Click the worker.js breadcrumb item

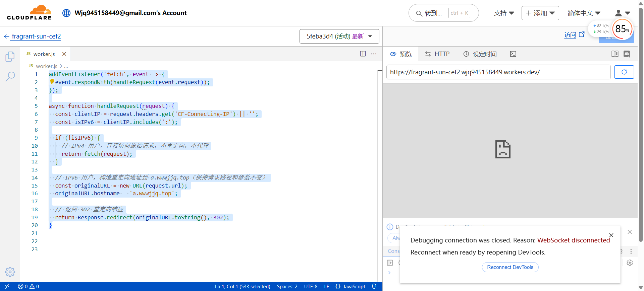coord(46,66)
